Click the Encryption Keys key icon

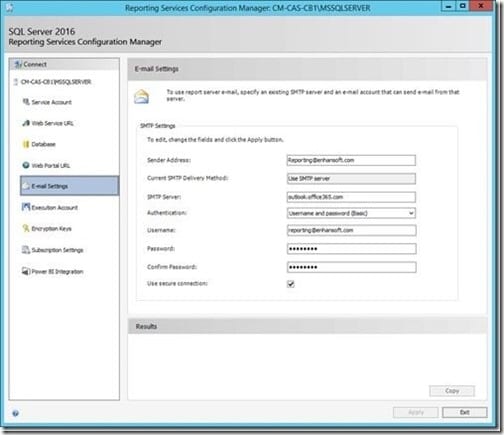point(26,228)
